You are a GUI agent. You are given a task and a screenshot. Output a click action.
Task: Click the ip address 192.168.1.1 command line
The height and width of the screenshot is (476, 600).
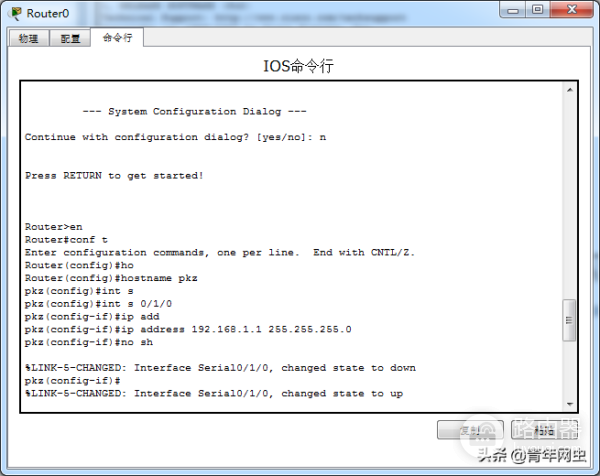(x=188, y=329)
